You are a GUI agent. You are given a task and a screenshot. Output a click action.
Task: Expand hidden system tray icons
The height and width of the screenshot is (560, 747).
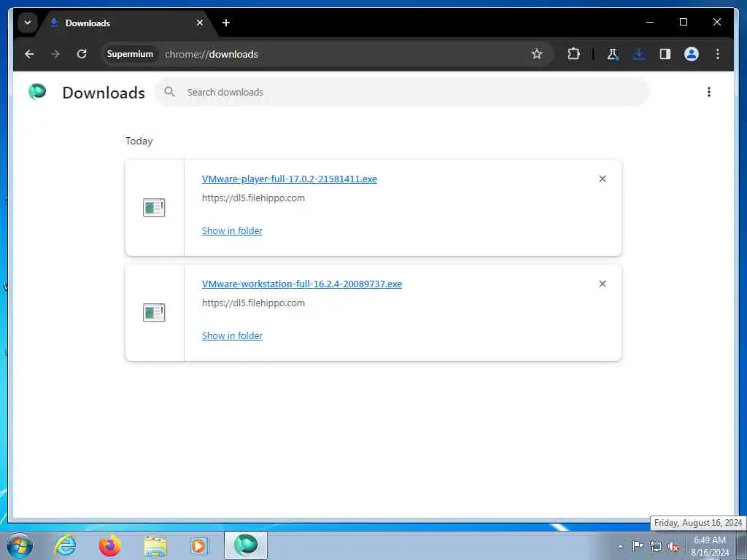620,546
